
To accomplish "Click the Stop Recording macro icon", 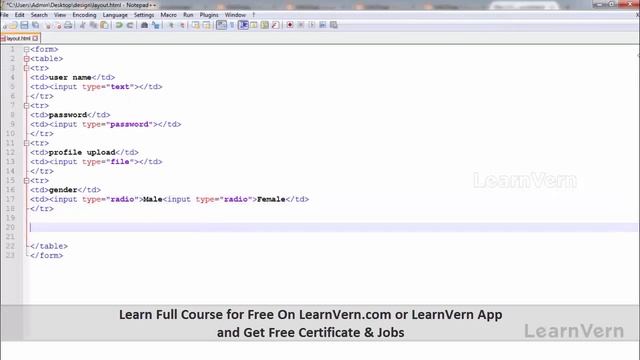I will (301, 25).
